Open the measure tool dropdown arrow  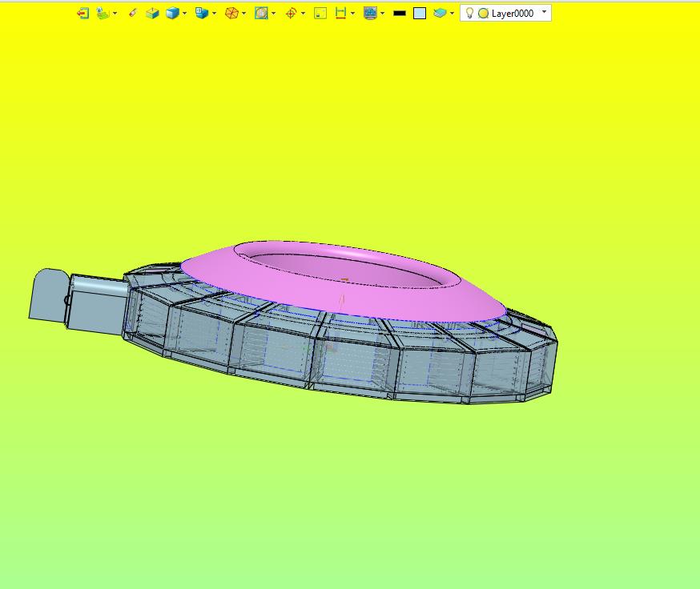click(352, 14)
